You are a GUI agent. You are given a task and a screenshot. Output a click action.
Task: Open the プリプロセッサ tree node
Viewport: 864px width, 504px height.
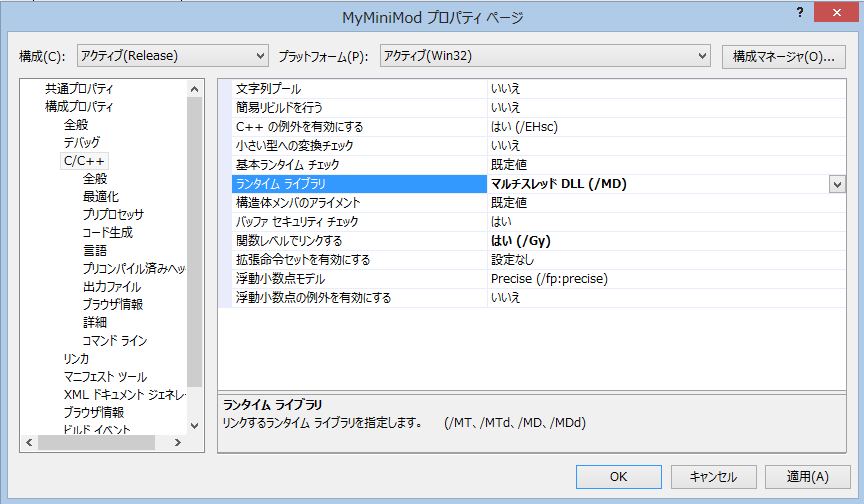pos(113,215)
